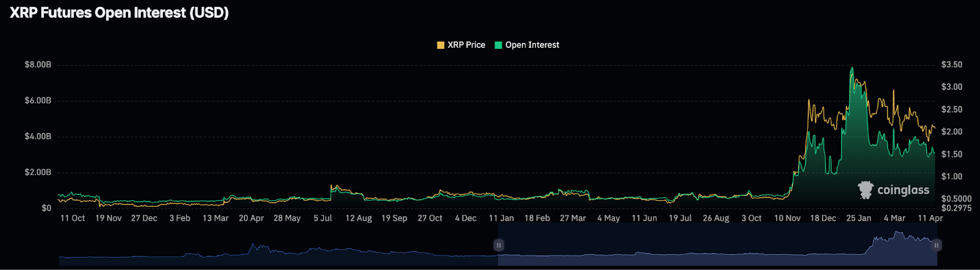This screenshot has height=270, width=980.
Task: Click the 19 Sep date label
Action: click(x=394, y=218)
